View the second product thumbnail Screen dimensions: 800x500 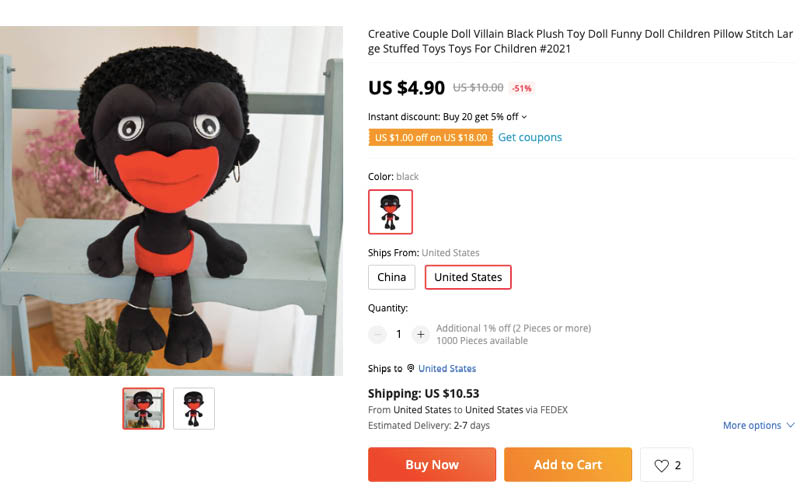pyautogui.click(x=194, y=408)
